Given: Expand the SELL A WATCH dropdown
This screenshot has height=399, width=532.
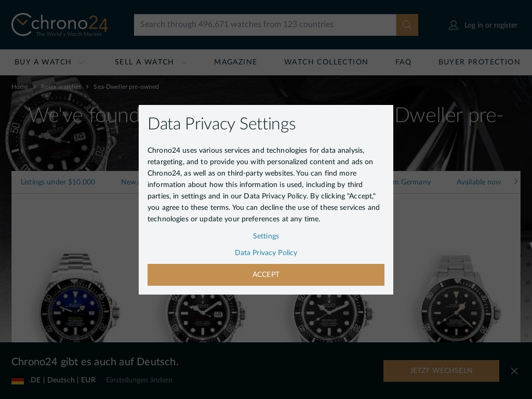Looking at the screenshot, I should click(x=184, y=62).
